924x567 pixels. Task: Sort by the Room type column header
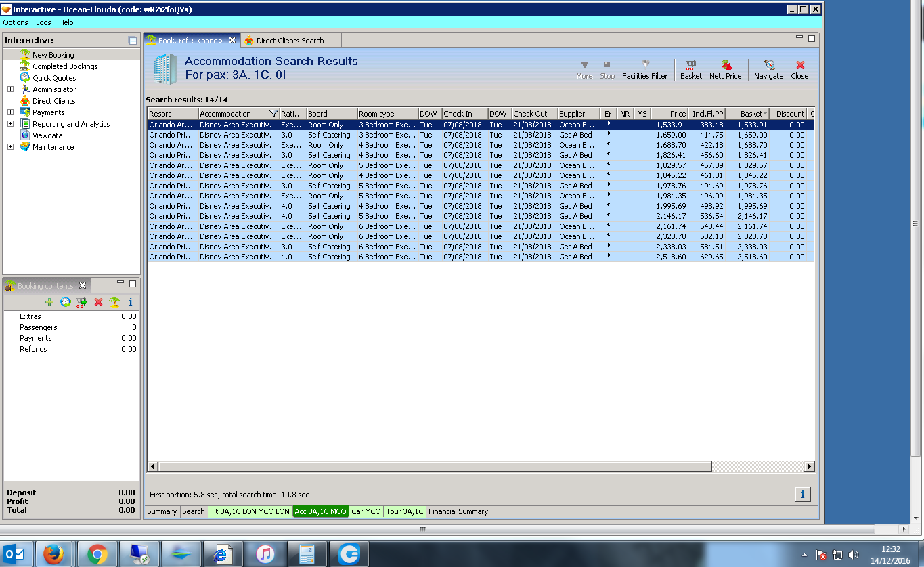coord(387,114)
